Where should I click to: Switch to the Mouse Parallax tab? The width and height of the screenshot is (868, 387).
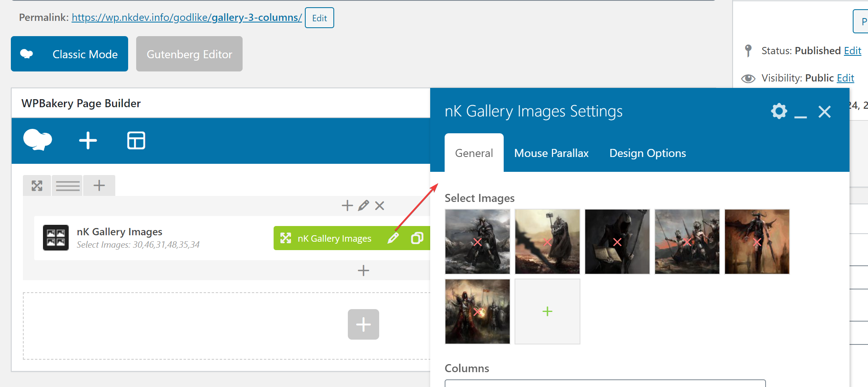point(551,153)
